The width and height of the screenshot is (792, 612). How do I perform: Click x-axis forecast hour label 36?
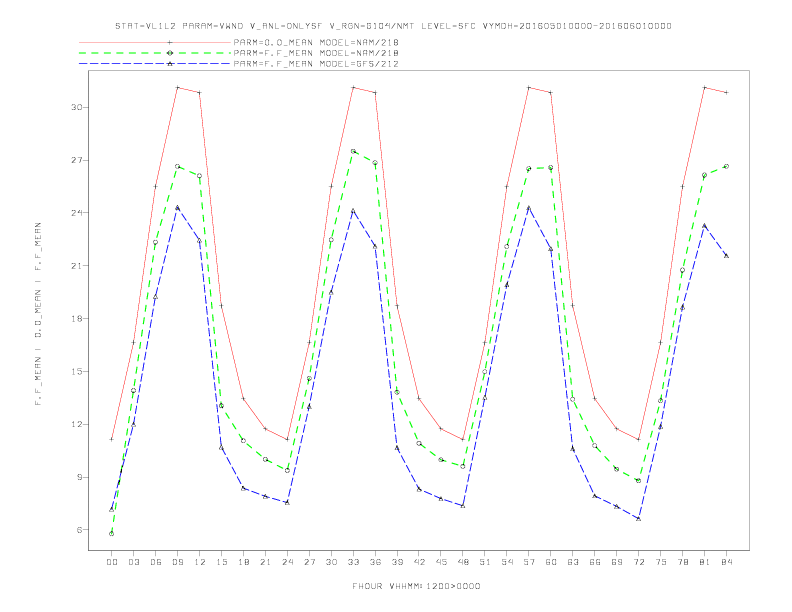tap(375, 562)
